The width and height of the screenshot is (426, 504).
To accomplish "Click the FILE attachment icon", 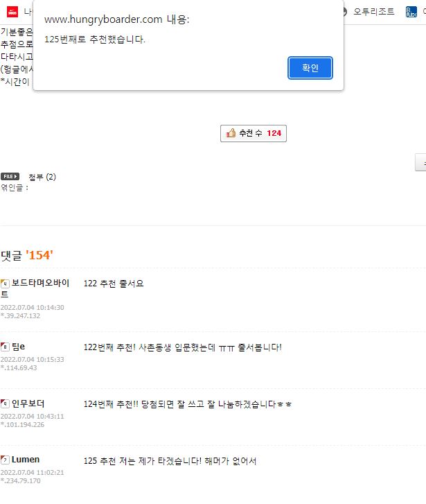I will pyautogui.click(x=10, y=177).
